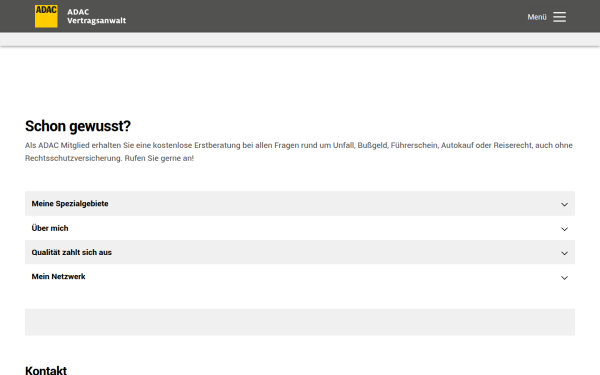Click the kostenlose Erstberatung paragraph line
This screenshot has width=600, height=375.
coord(299,145)
